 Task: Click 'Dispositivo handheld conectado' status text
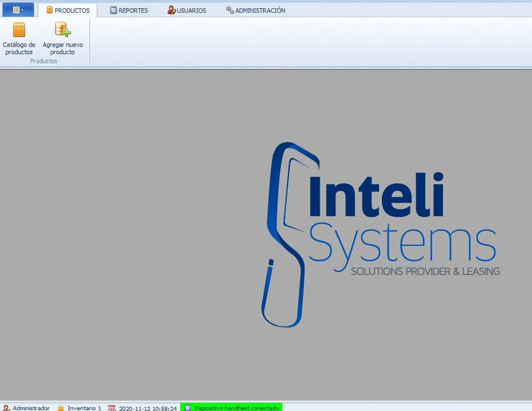point(236,408)
